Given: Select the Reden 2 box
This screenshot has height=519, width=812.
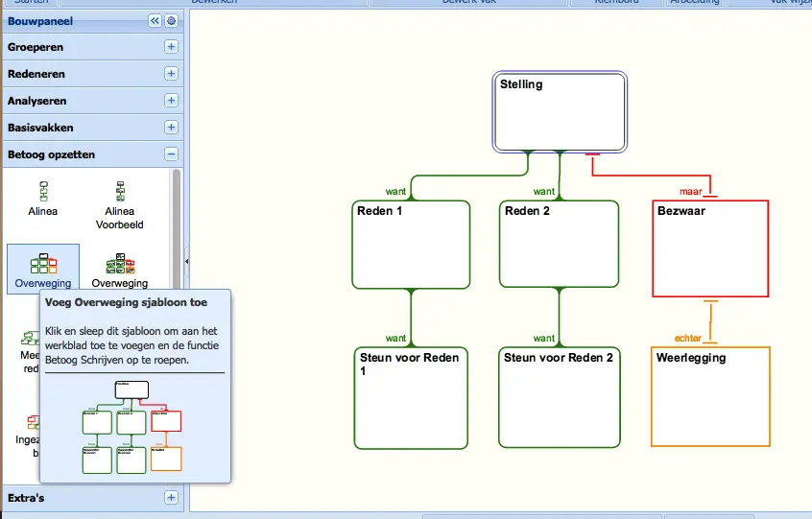Looking at the screenshot, I should [x=559, y=245].
